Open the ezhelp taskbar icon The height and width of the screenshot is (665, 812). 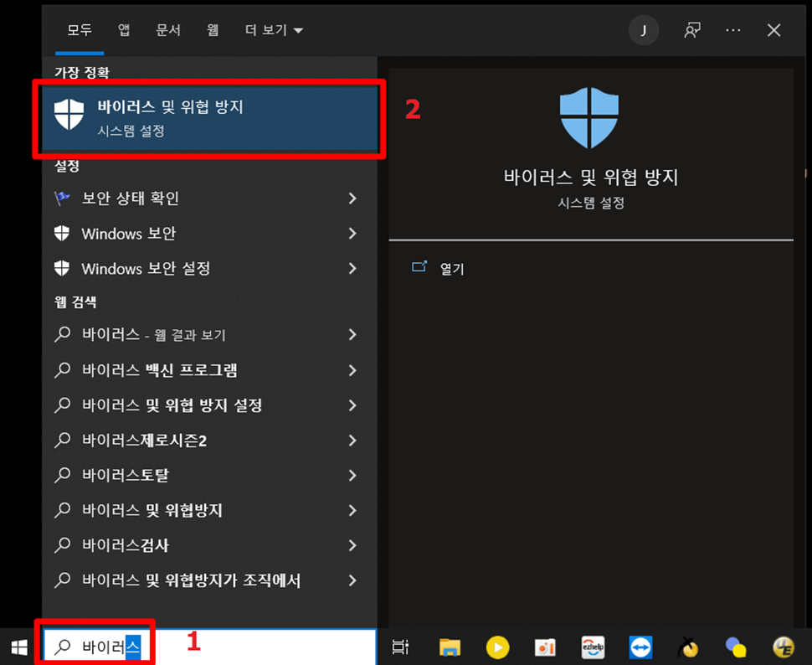[593, 647]
